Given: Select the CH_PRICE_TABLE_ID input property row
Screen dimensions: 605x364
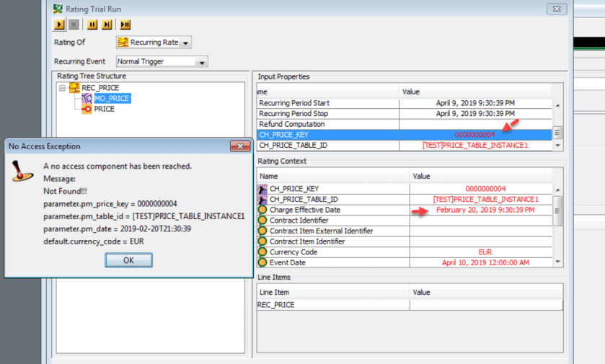Looking at the screenshot, I should pyautogui.click(x=328, y=146).
